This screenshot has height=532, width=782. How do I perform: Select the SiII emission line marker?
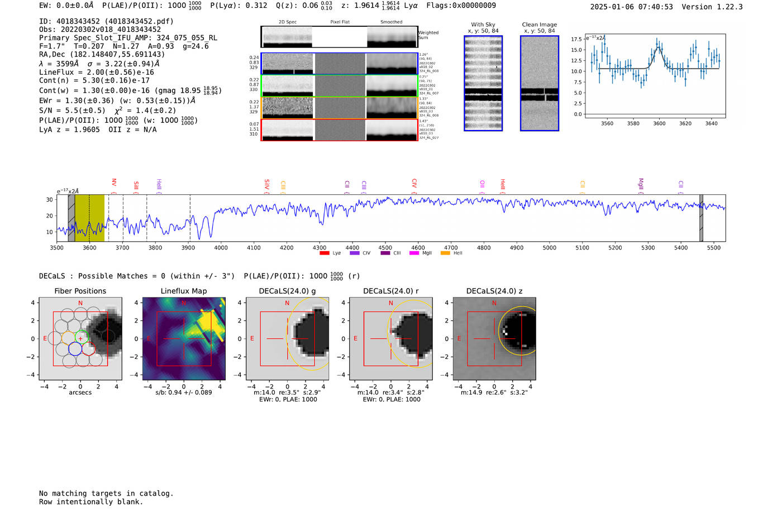tap(136, 186)
